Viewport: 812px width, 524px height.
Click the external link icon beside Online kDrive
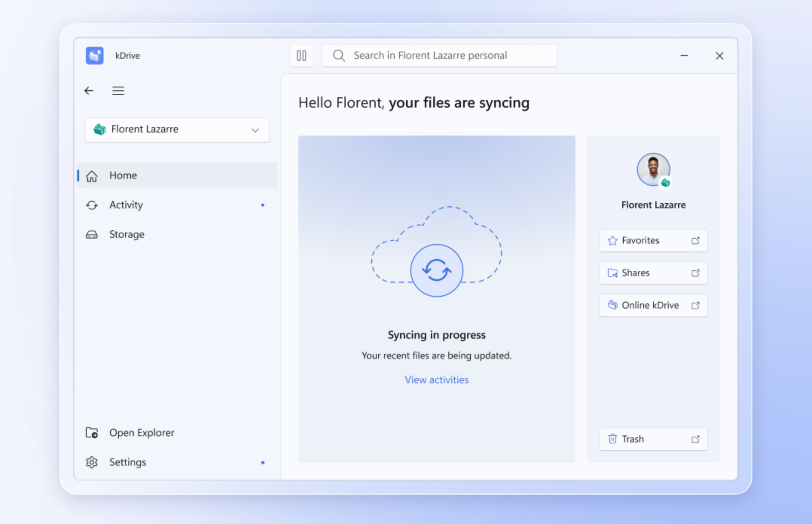[696, 305]
